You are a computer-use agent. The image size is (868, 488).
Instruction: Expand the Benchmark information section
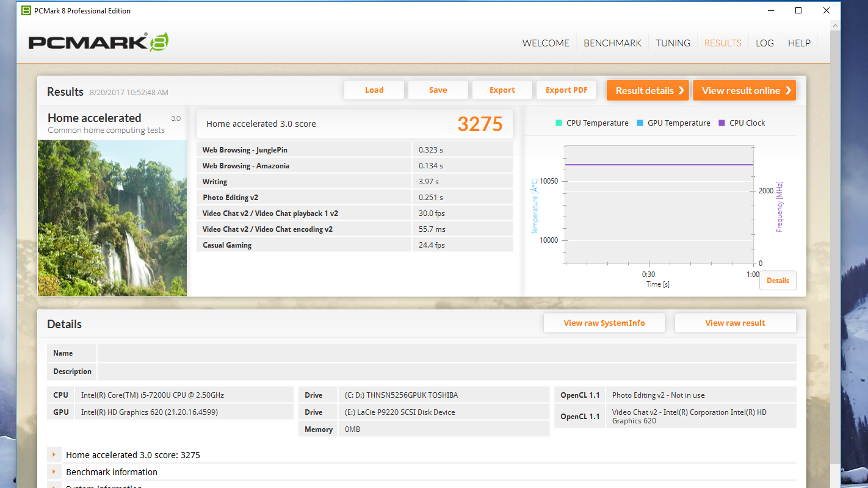pos(54,472)
